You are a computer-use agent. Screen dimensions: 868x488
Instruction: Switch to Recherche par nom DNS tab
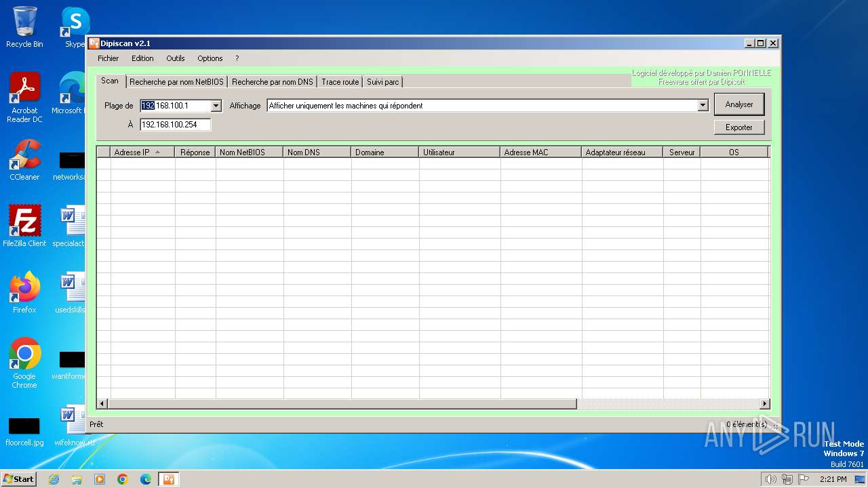click(273, 82)
